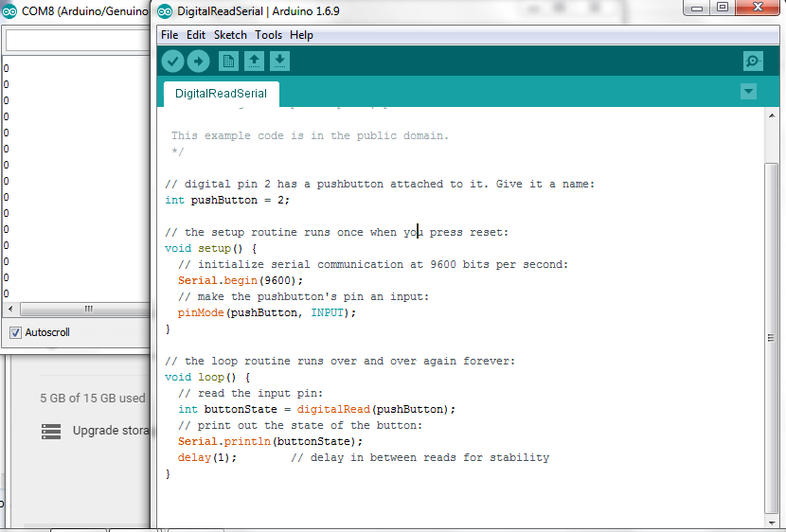The width and height of the screenshot is (786, 532).
Task: Click the editor scrollbar down arrow
Action: click(x=772, y=522)
